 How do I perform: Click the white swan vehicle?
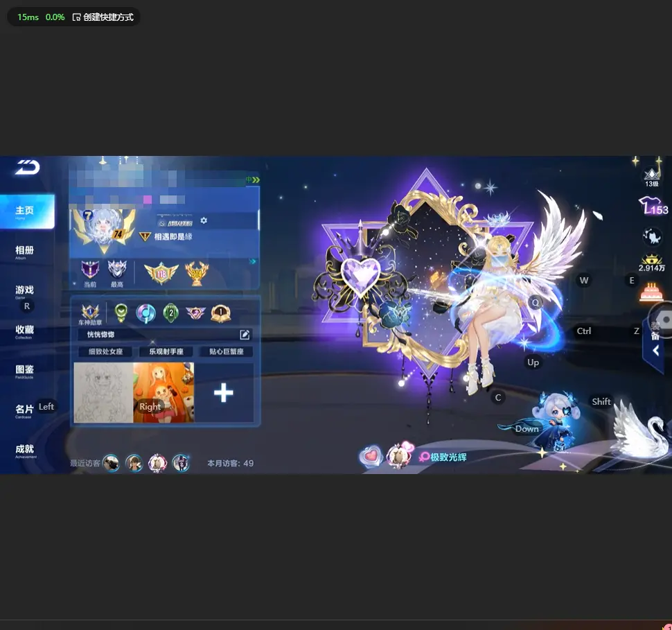click(x=639, y=430)
